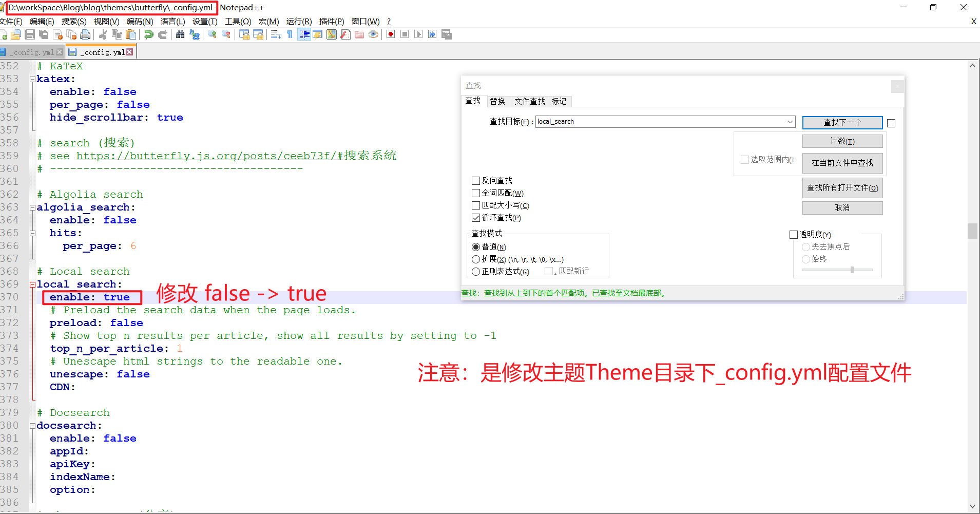Click inside the 查找目标 text field
This screenshot has height=514, width=980.
[x=657, y=122]
